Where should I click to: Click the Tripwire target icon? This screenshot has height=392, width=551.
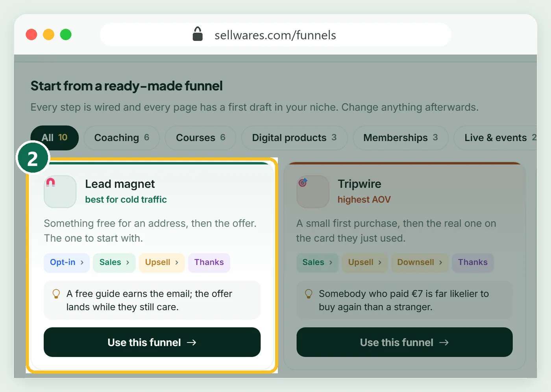303,182
